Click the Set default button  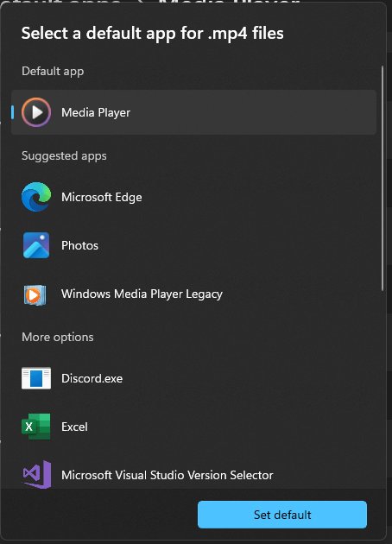click(x=282, y=515)
